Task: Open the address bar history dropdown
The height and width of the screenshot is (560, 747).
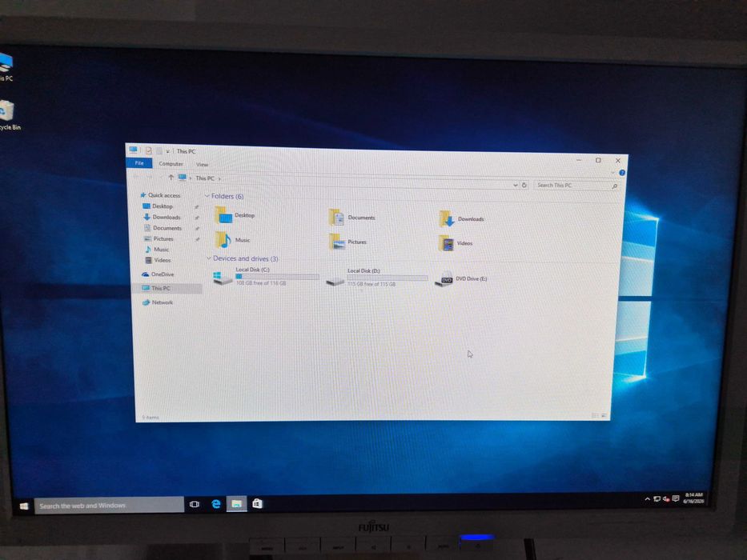Action: pos(516,185)
